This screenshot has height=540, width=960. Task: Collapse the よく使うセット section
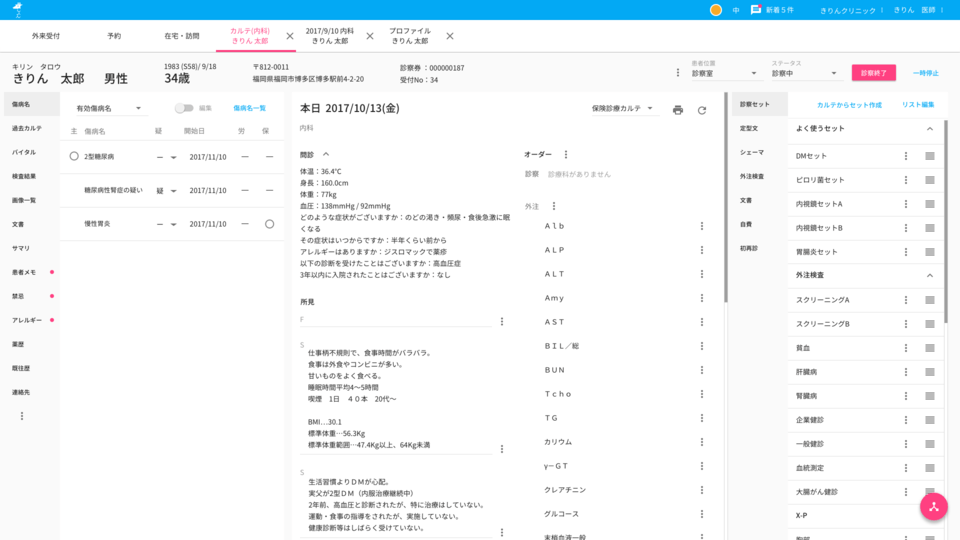coord(930,129)
